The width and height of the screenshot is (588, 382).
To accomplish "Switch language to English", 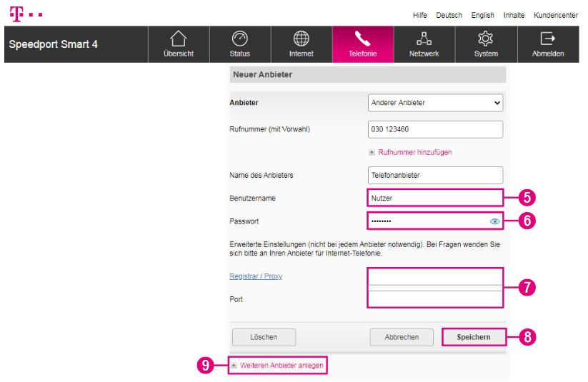I will [482, 15].
